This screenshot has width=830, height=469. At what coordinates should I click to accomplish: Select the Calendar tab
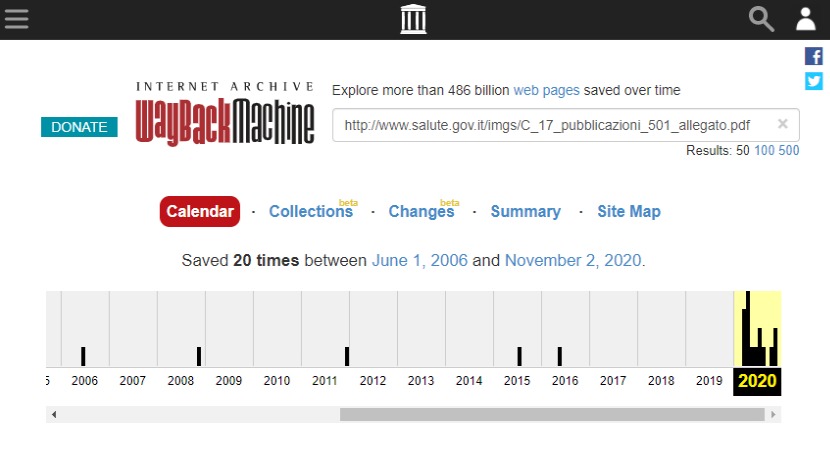pos(200,211)
